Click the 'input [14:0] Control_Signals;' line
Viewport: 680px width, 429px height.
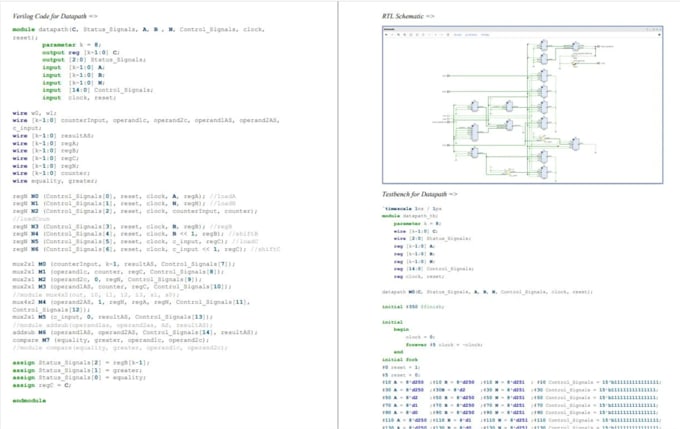pos(98,90)
